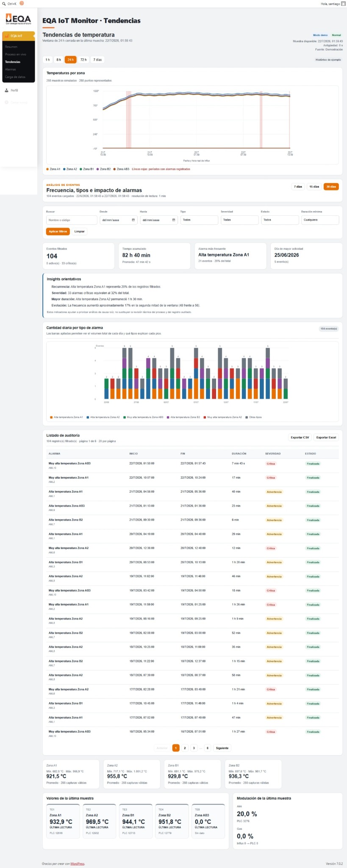Go to Alarmas in sidebar menu
This screenshot has height=868, width=347.
[x=11, y=70]
